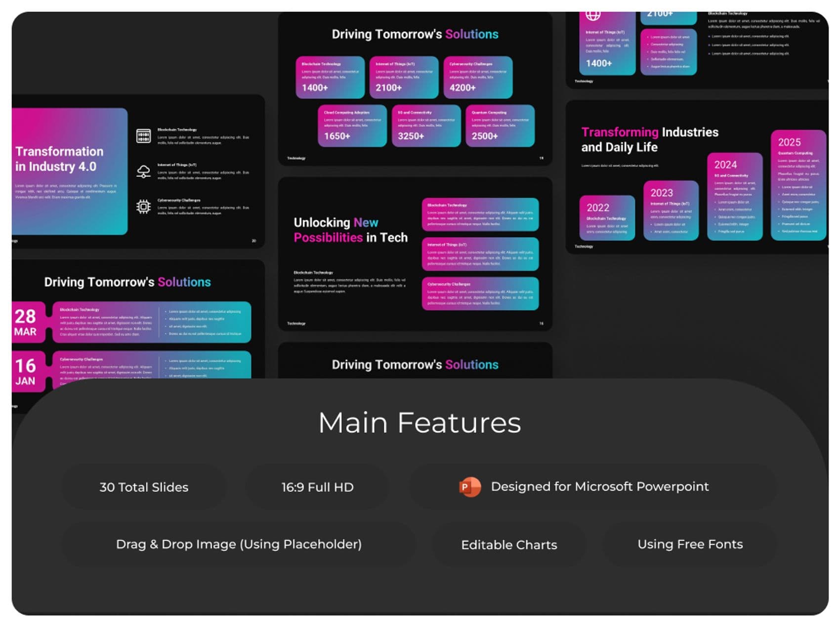Viewport: 840px width, 630px height.
Task: Click the 1400+ Blockchain stat card
Action: tap(330, 77)
